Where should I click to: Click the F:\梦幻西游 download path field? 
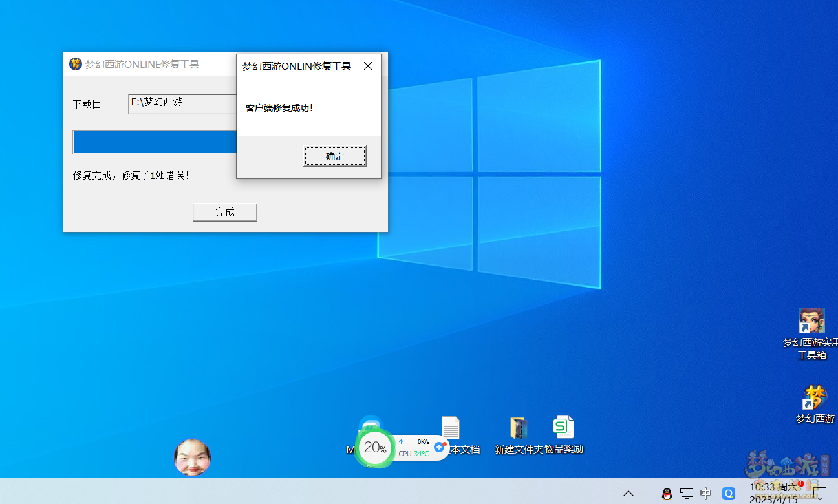tap(182, 103)
